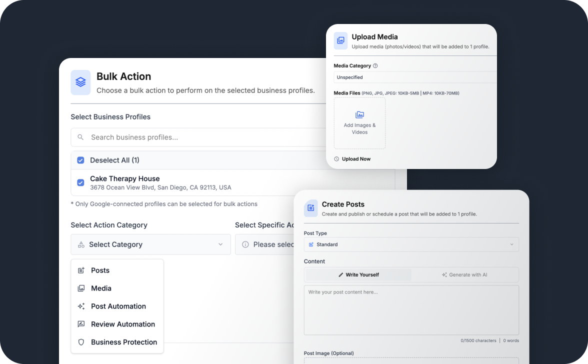Screen dimensions: 588x364
Task: Open the Post Type Standard dropdown
Action: [411, 244]
